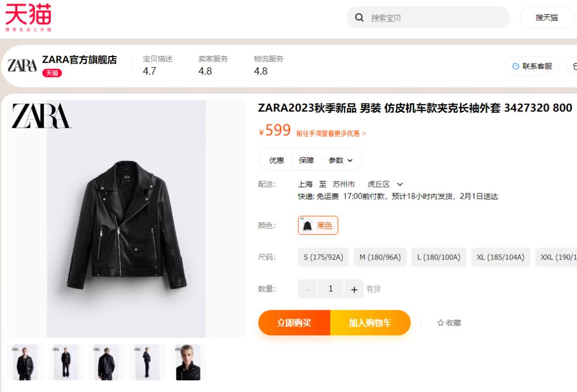Decrease quantity with the minus button
This screenshot has height=392, width=577.
tap(307, 289)
